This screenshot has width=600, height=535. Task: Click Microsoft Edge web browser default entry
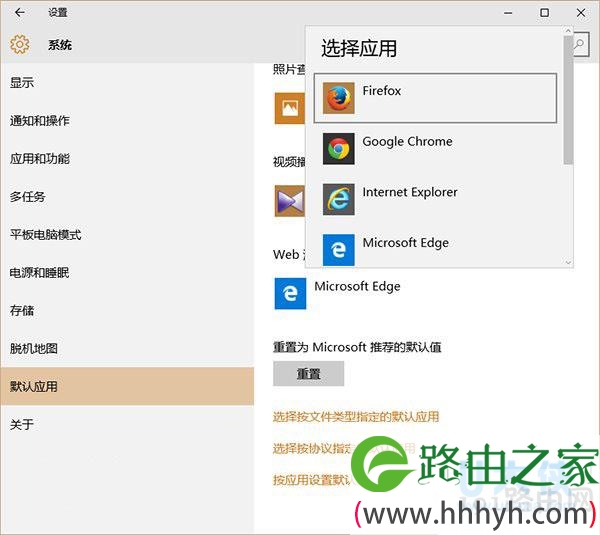[338, 294]
